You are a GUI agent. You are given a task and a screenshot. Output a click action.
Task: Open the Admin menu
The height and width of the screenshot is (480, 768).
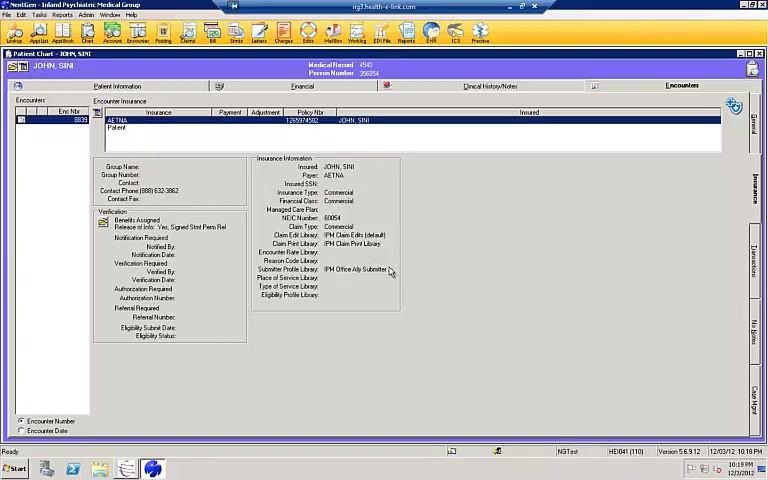pyautogui.click(x=86, y=15)
